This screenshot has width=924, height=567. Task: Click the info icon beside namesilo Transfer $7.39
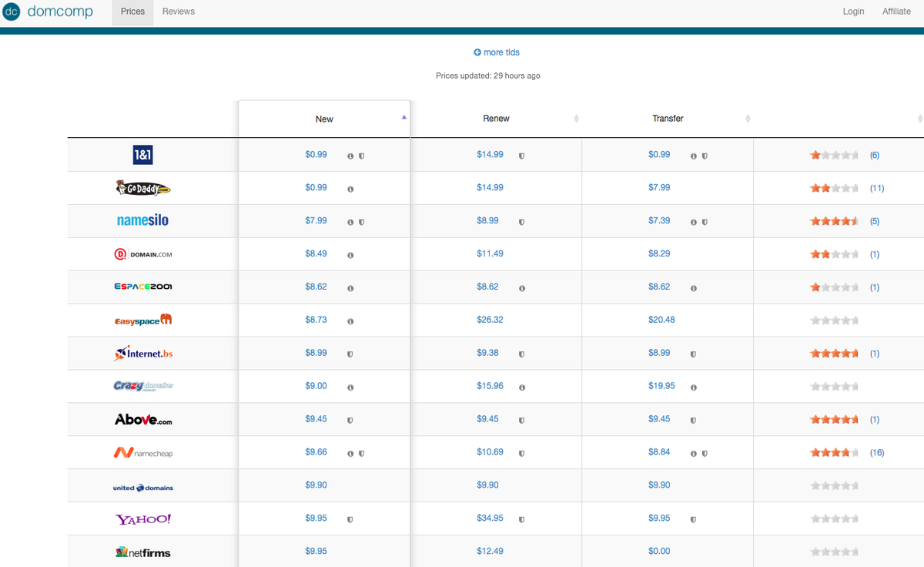(x=693, y=222)
